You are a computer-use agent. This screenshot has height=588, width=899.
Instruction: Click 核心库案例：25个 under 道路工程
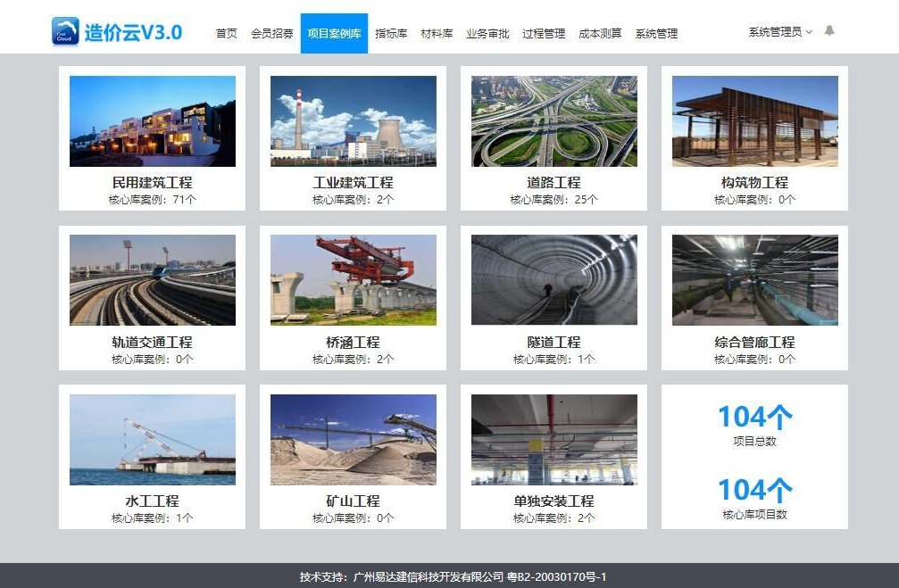coord(554,200)
